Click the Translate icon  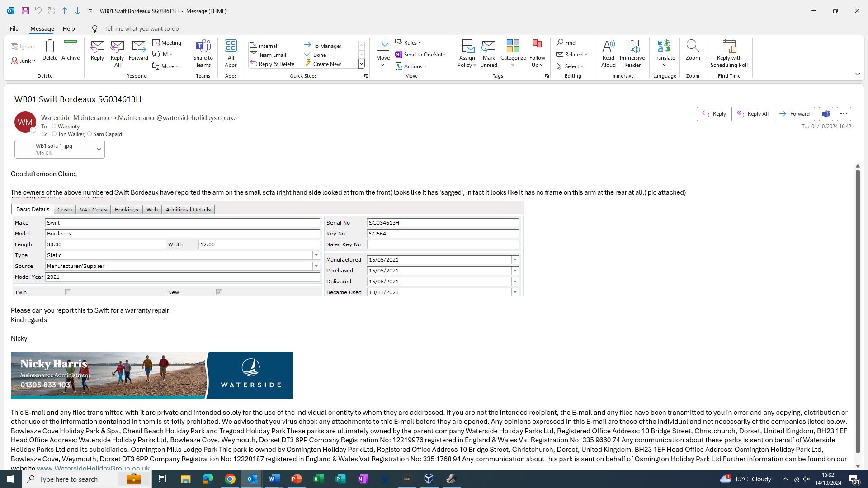coord(664,46)
